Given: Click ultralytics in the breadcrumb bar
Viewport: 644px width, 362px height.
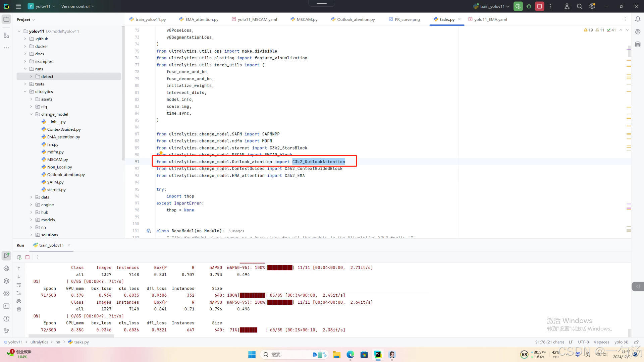Looking at the screenshot, I should 39,342.
